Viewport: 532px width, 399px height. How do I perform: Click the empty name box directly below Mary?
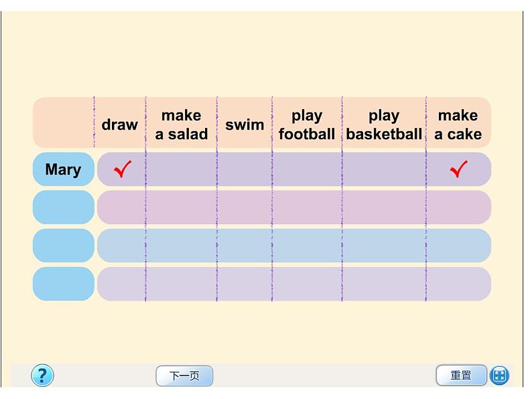coord(63,208)
